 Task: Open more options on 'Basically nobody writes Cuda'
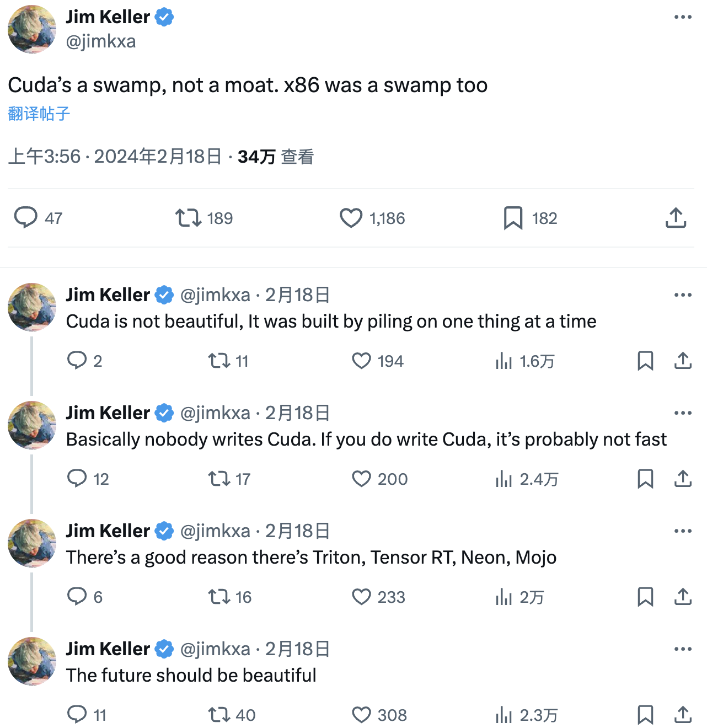point(683,413)
